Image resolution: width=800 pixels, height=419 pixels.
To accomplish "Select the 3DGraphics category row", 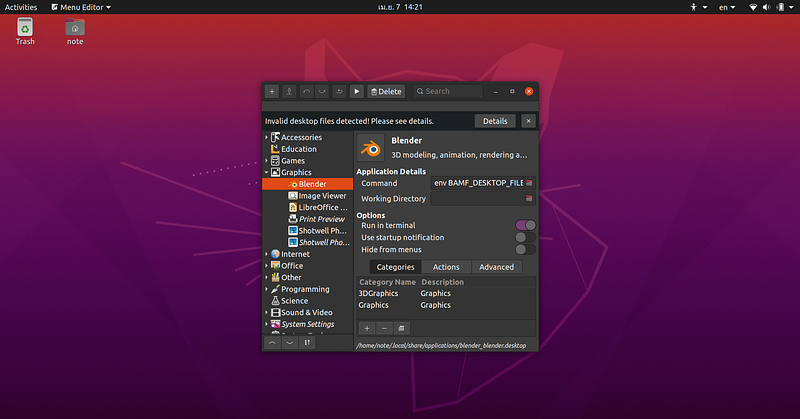I will click(446, 293).
